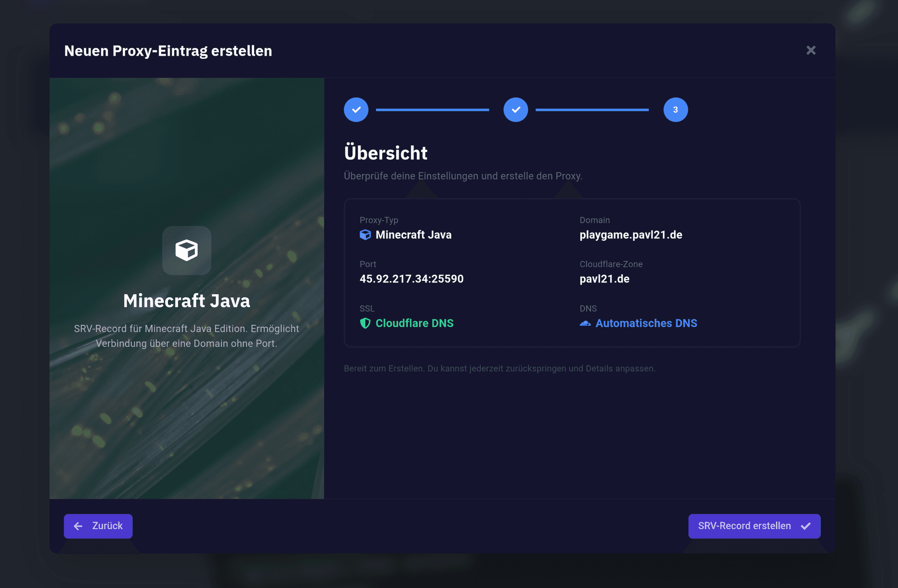
Task: Select step 3 indicator circle
Action: point(675,110)
